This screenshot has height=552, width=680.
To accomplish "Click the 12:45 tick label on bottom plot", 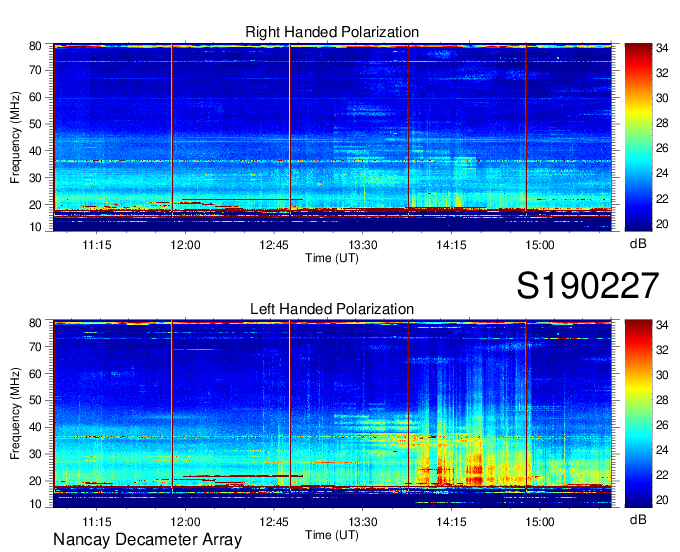I will (274, 522).
